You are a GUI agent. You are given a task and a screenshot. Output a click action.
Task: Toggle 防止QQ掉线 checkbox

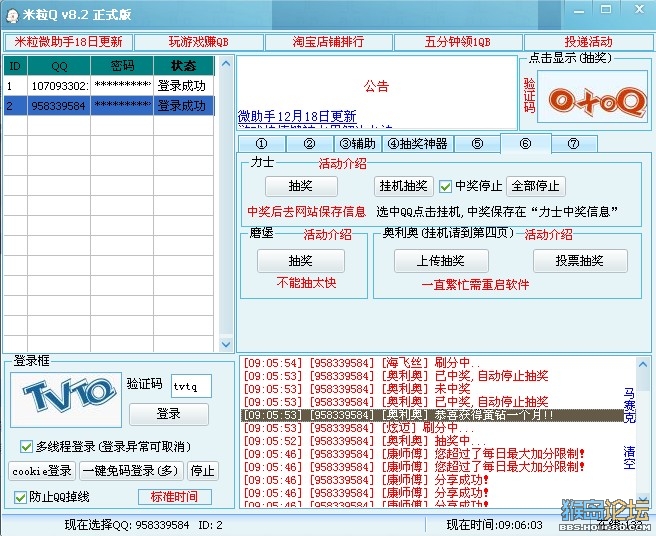point(20,497)
